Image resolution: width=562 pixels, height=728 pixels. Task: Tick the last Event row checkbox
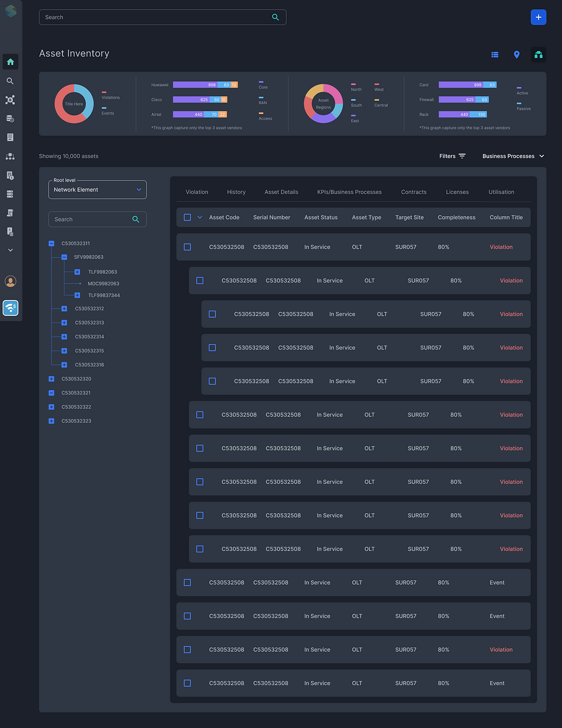coord(187,683)
